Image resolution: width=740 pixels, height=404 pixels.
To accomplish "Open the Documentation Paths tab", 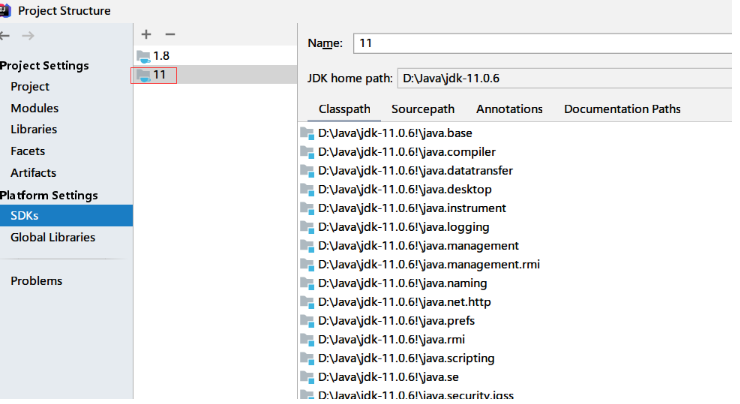I will 622,109.
